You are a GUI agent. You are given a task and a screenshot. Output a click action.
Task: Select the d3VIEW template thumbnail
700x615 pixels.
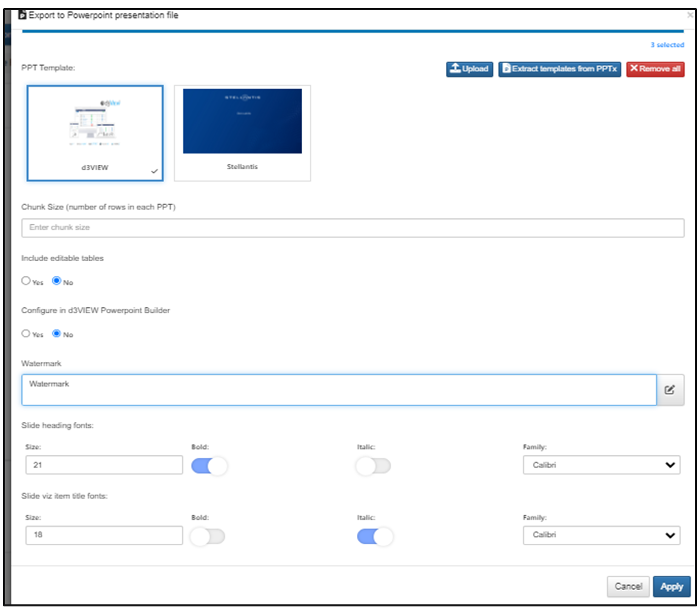tap(95, 133)
